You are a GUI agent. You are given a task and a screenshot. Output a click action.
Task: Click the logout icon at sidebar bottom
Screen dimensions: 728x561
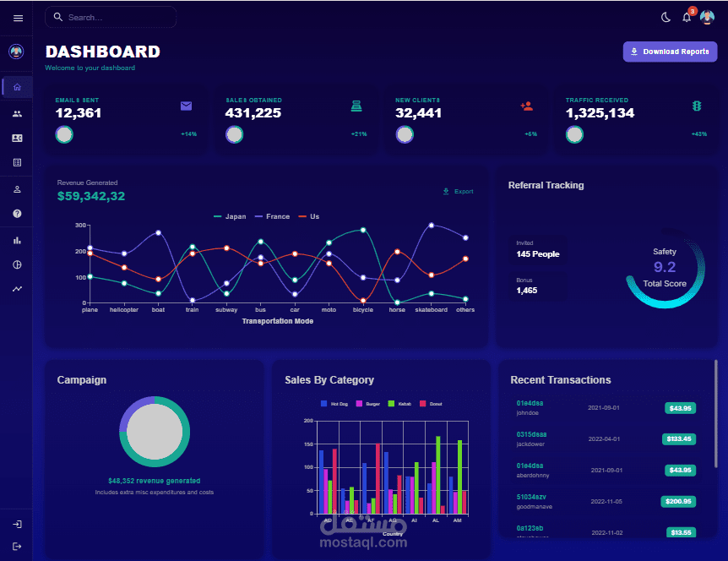17,546
